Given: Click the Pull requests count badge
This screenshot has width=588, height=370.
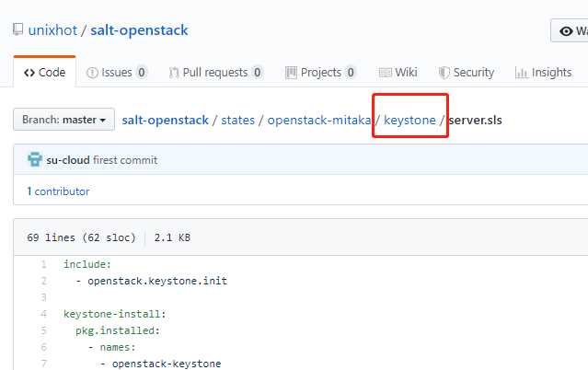Looking at the screenshot, I should [x=258, y=72].
